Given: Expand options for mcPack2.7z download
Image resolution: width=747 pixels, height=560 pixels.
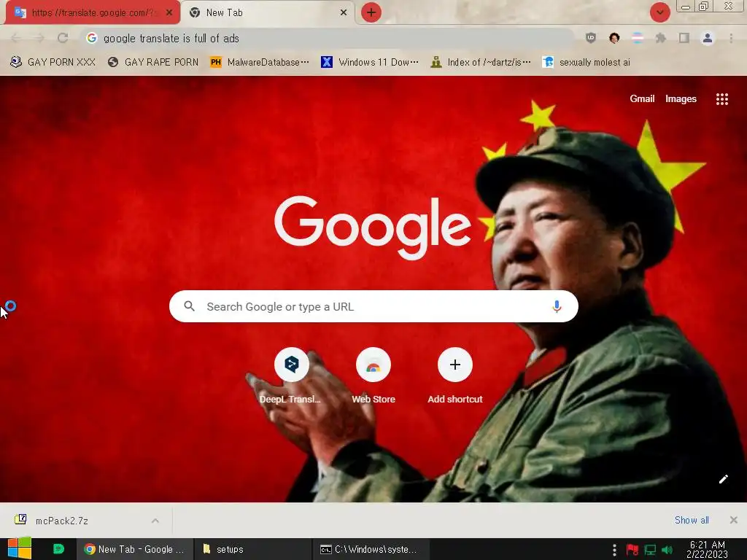Looking at the screenshot, I should tap(155, 521).
